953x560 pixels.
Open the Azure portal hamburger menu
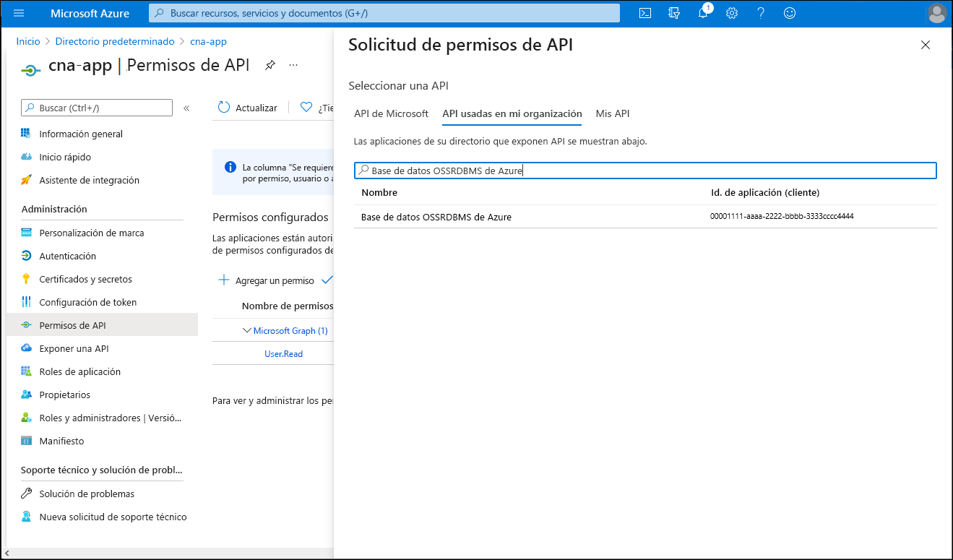(x=19, y=13)
